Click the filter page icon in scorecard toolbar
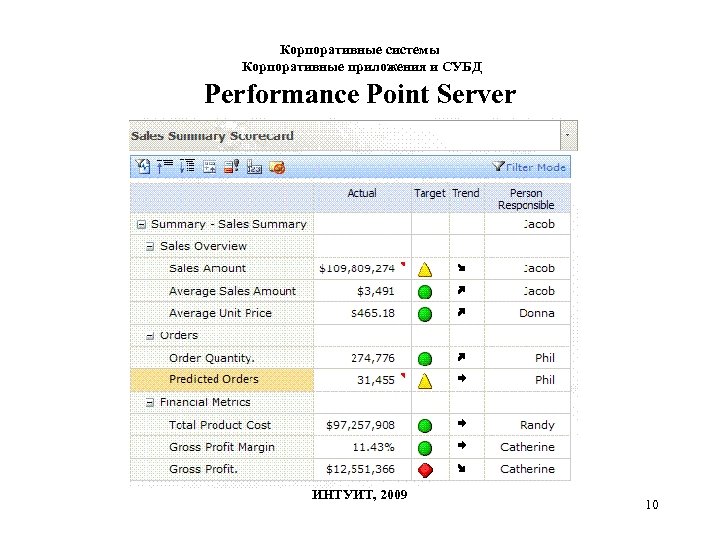Image resolution: width=720 pixels, height=540 pixels. [x=143, y=166]
